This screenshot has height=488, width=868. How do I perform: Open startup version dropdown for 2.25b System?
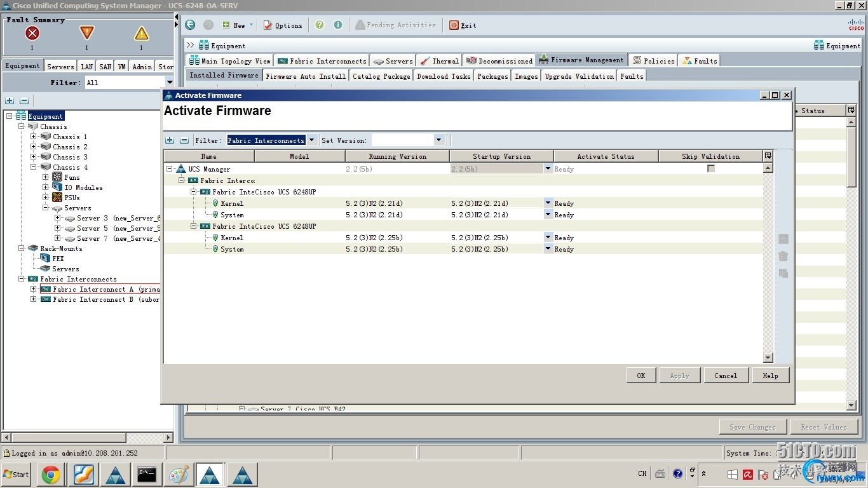(548, 248)
